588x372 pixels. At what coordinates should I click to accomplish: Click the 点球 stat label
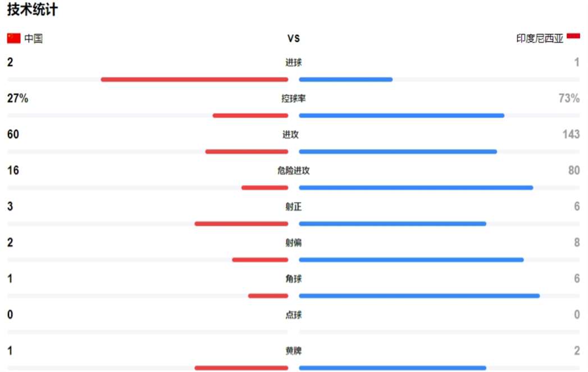(294, 315)
